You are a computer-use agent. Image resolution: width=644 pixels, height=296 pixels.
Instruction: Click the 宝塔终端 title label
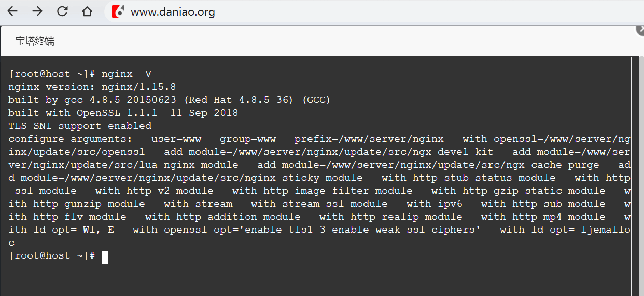click(x=35, y=41)
